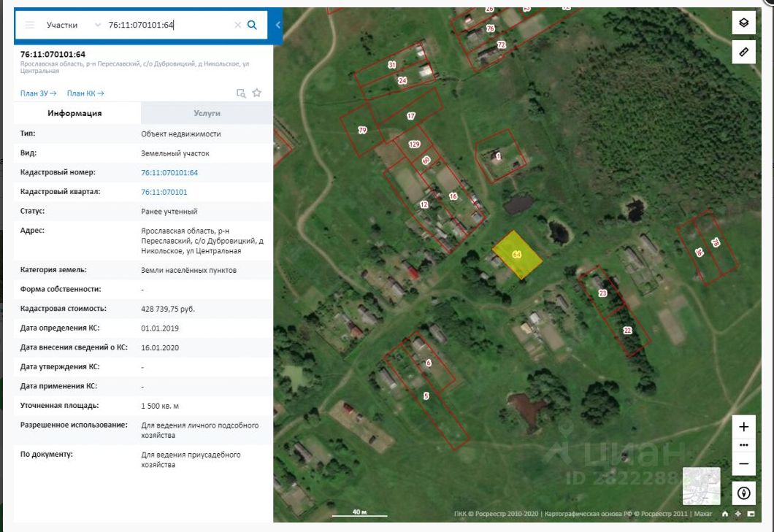This screenshot has height=532, width=774.
Task: Zoom to the object with the search-frame icon
Action: tap(241, 93)
